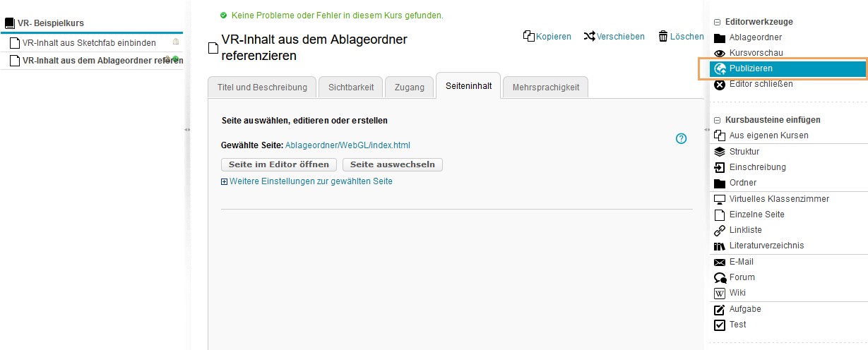Click the Literaturverzeichnis books icon
Viewport: 868px width, 350px height.
(x=720, y=246)
